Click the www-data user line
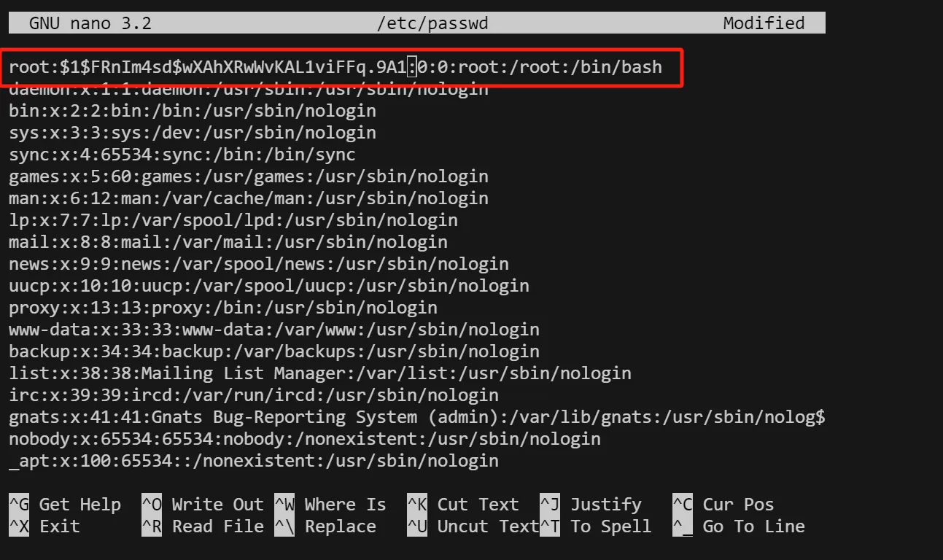The height and width of the screenshot is (560, 943). click(x=273, y=330)
